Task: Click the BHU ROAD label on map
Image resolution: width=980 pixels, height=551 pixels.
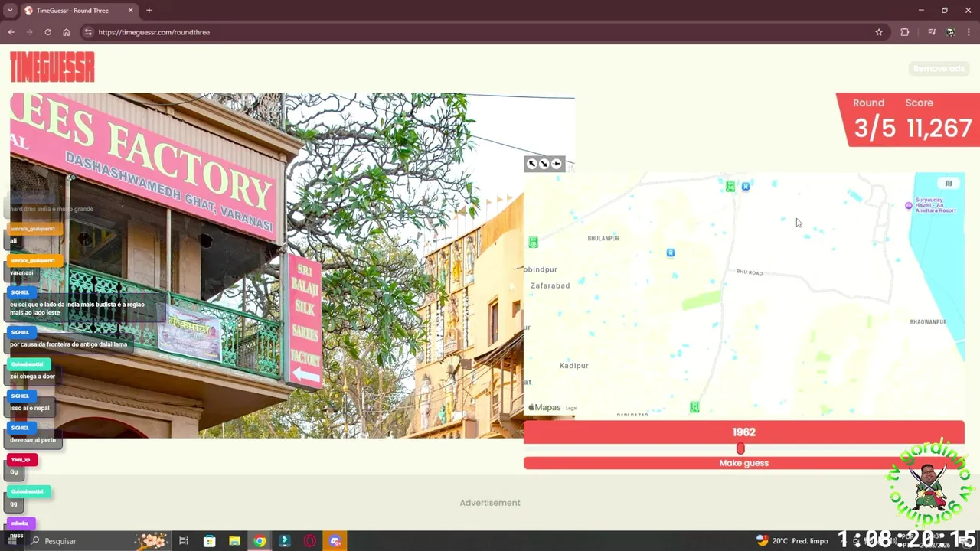Action: pos(750,272)
